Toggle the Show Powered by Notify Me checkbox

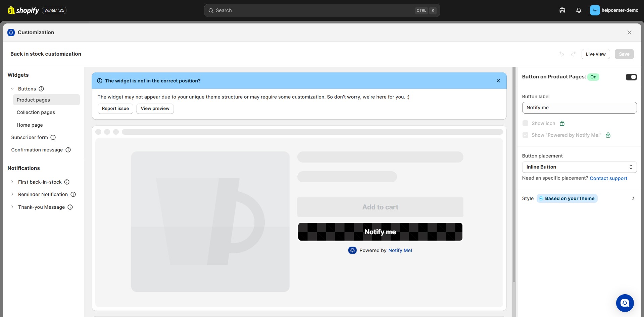click(x=526, y=135)
